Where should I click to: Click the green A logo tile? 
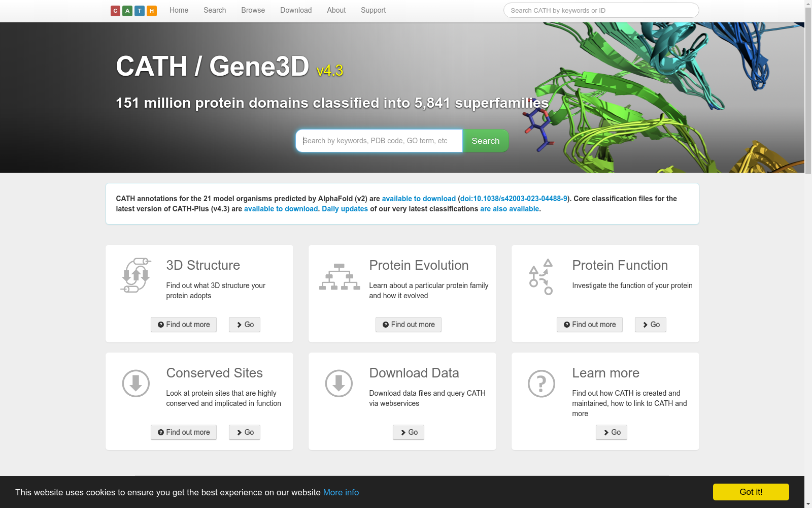coord(127,11)
